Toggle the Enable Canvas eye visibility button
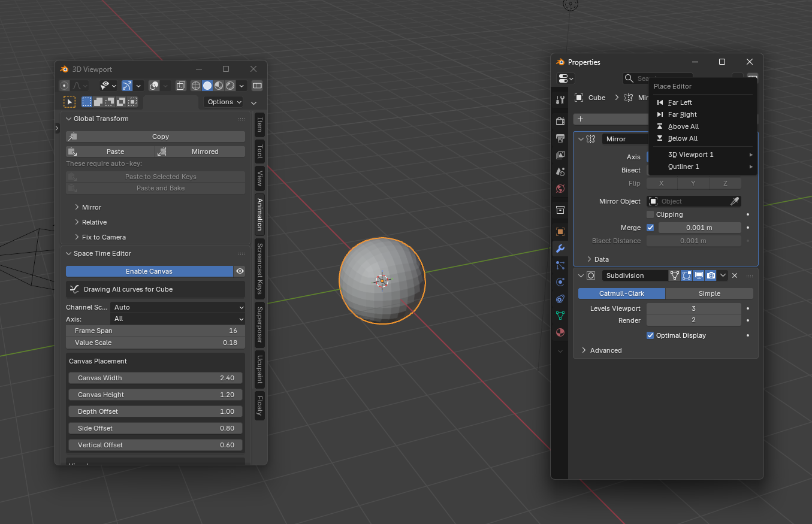Screen dimensions: 812x524 [x=240, y=271]
